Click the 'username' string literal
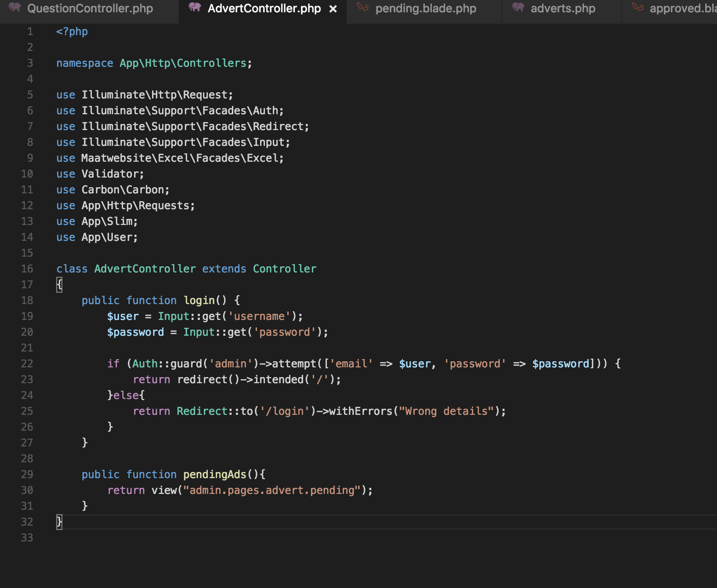This screenshot has height=588, width=717. [x=259, y=316]
